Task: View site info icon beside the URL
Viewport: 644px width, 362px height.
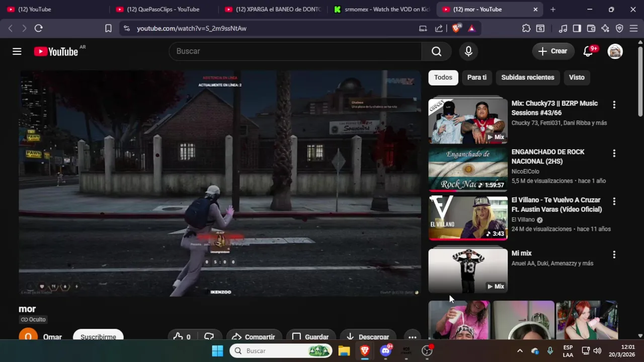Action: [126, 29]
